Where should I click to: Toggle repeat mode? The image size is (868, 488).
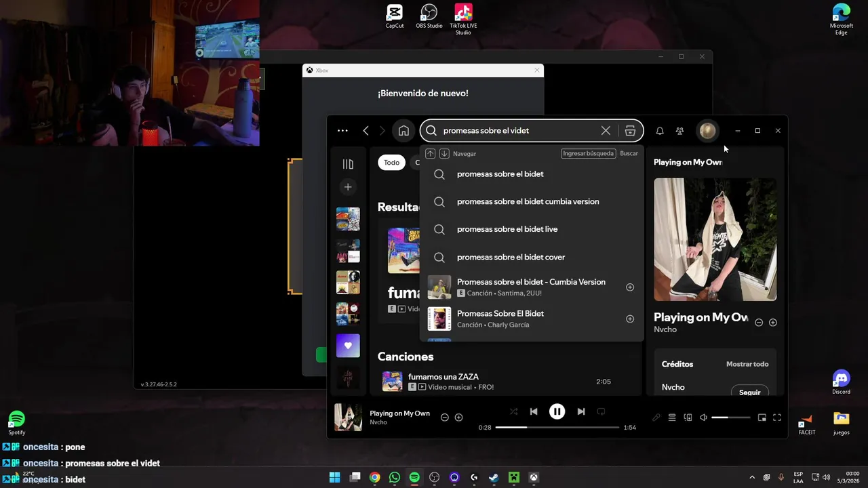pos(601,411)
